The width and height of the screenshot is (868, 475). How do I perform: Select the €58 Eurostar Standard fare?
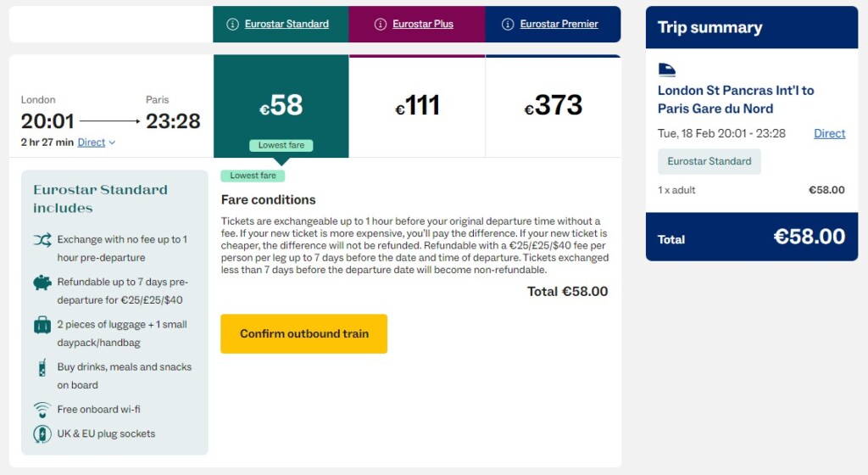point(281,106)
